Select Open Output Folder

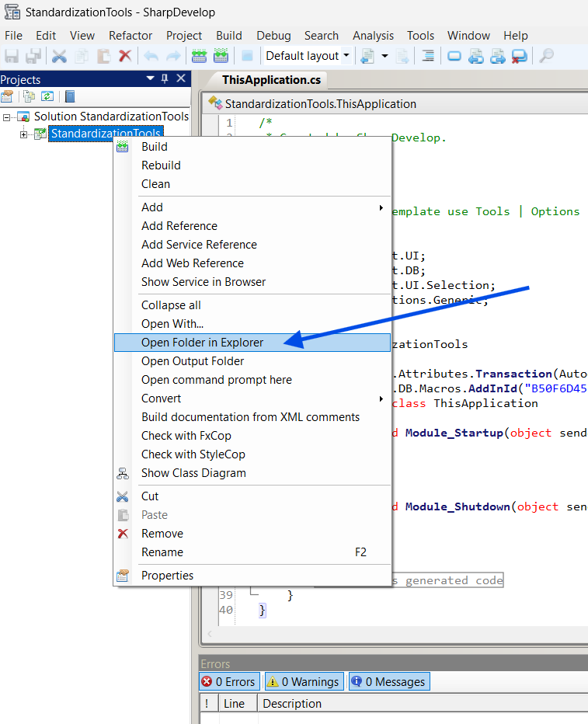(x=252, y=361)
